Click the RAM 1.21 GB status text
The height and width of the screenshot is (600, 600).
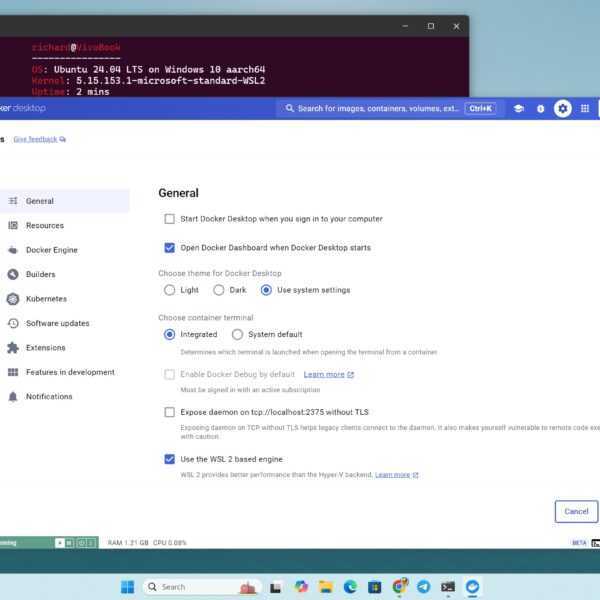click(128, 543)
